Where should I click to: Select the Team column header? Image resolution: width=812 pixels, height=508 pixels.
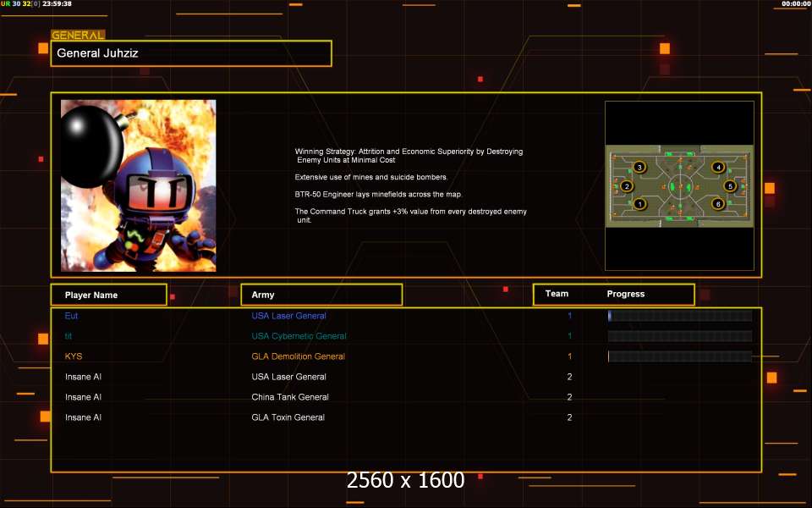(x=557, y=294)
